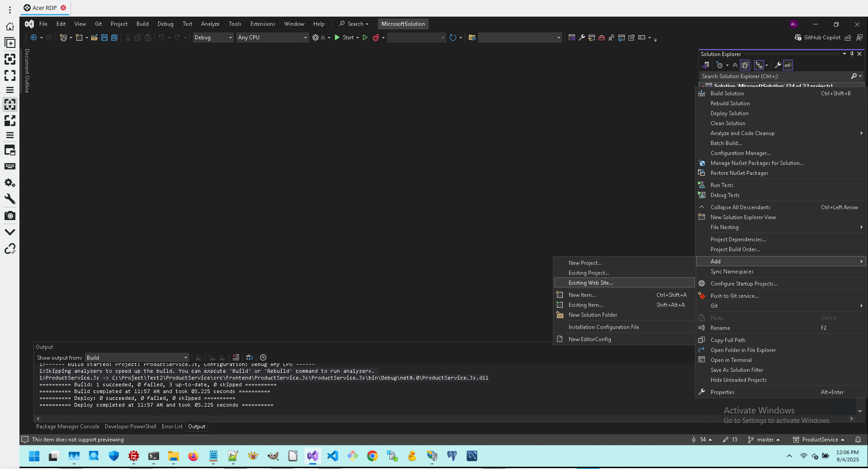Switch views icon in Solution Explorer toolbar
868x469 pixels.
(x=705, y=65)
